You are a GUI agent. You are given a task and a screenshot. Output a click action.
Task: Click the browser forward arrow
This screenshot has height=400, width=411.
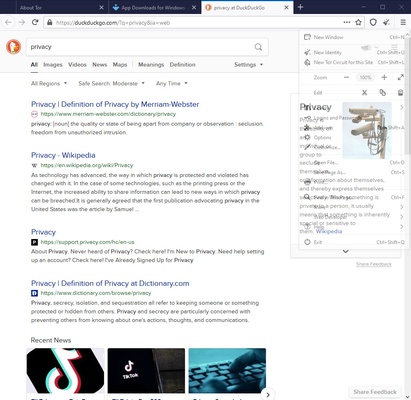22,22
